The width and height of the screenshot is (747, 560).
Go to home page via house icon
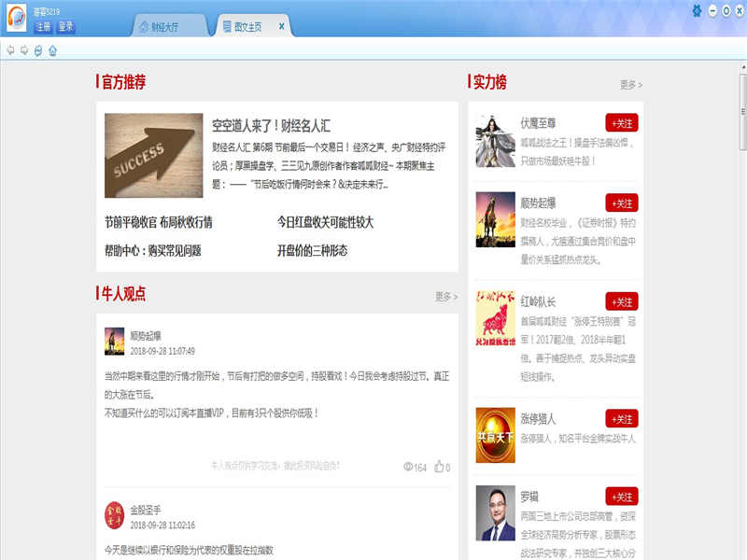52,50
